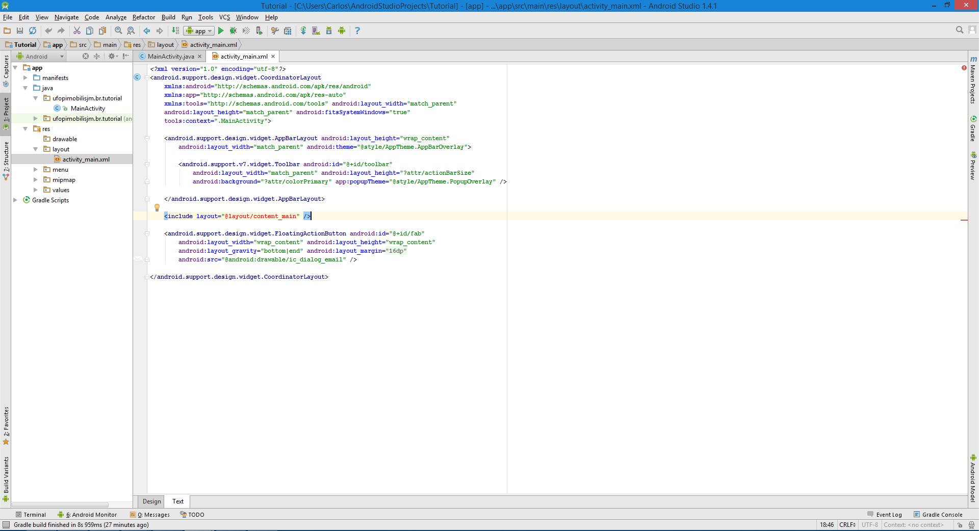
Task: Run the app with the green play icon
Action: pos(221,31)
